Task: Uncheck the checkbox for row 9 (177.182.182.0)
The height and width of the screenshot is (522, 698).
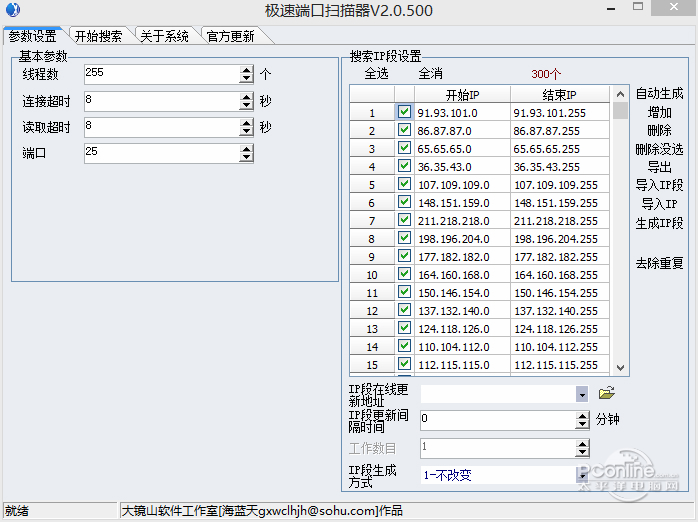Action: click(404, 256)
